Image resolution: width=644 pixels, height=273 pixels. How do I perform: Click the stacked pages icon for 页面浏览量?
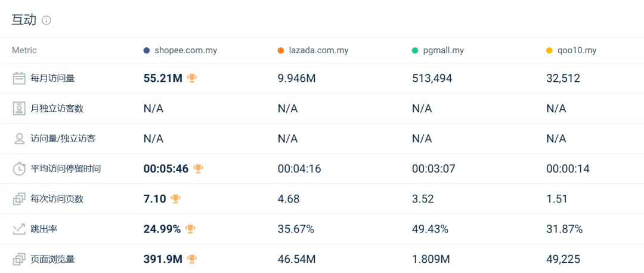(x=19, y=259)
